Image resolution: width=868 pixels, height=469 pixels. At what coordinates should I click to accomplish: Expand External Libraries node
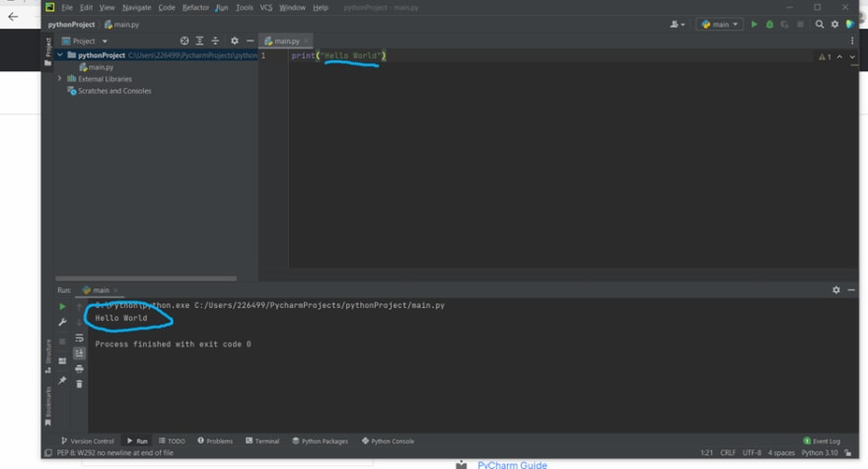click(60, 79)
